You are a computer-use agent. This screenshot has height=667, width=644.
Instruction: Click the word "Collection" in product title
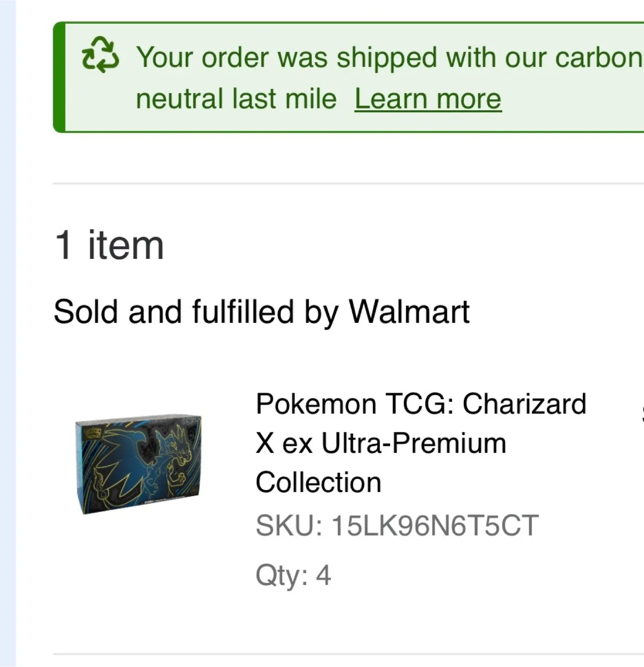click(x=318, y=483)
